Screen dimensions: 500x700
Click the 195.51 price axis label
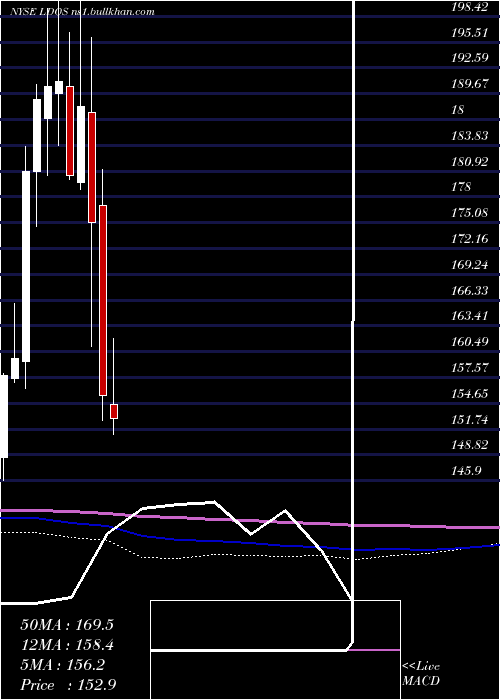[x=470, y=32]
